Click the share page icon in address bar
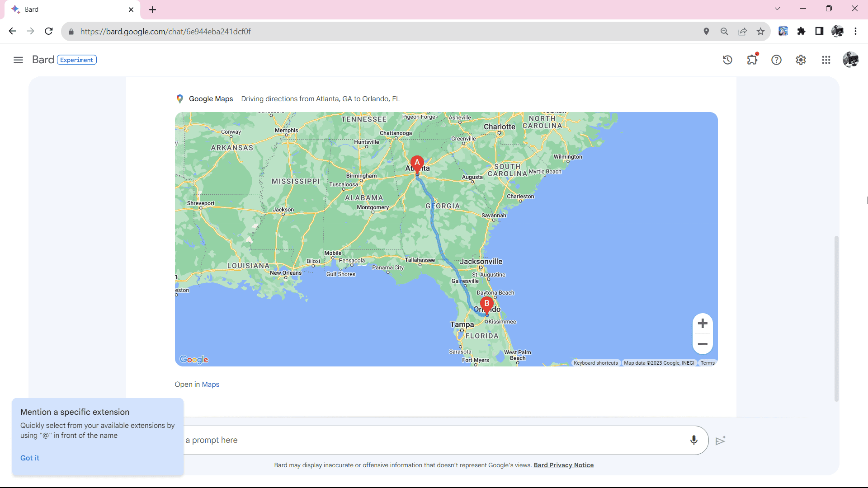 pyautogui.click(x=742, y=31)
